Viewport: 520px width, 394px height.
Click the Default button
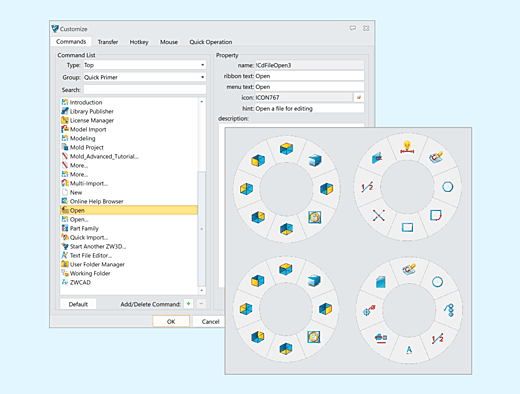point(78,304)
